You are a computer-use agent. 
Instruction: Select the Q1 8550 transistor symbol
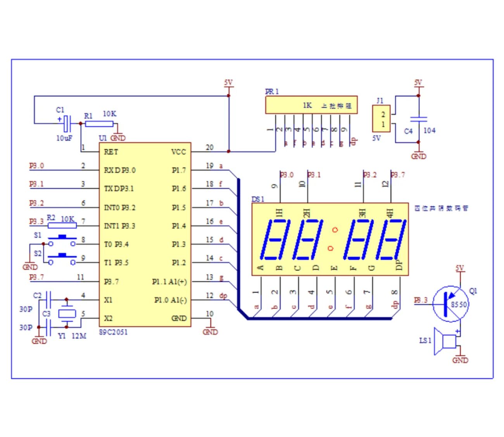[x=451, y=304]
